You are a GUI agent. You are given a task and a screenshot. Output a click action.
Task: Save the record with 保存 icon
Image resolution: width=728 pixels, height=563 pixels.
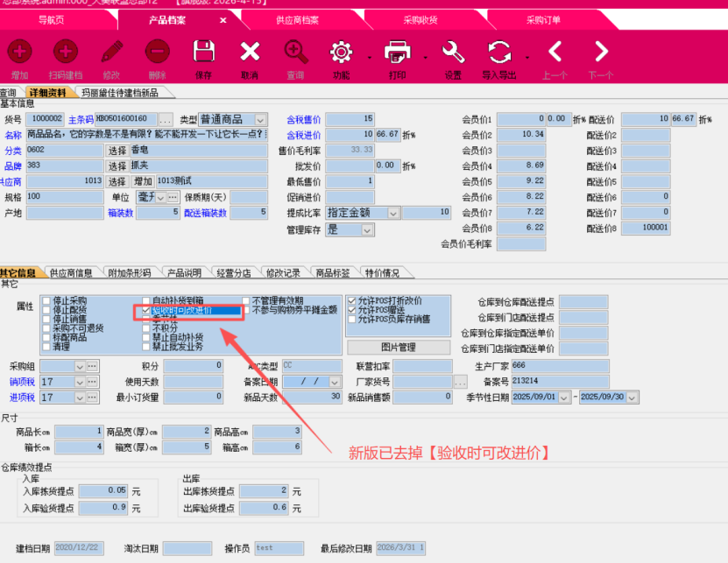pyautogui.click(x=204, y=52)
